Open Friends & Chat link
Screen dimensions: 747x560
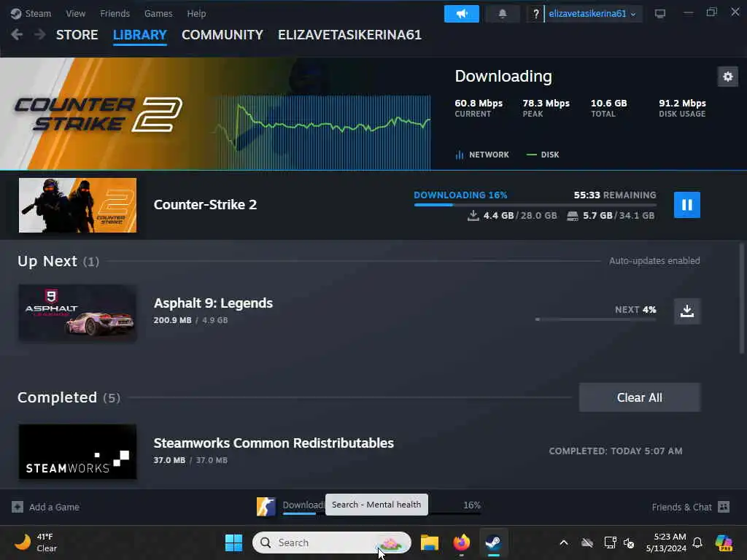(x=681, y=507)
